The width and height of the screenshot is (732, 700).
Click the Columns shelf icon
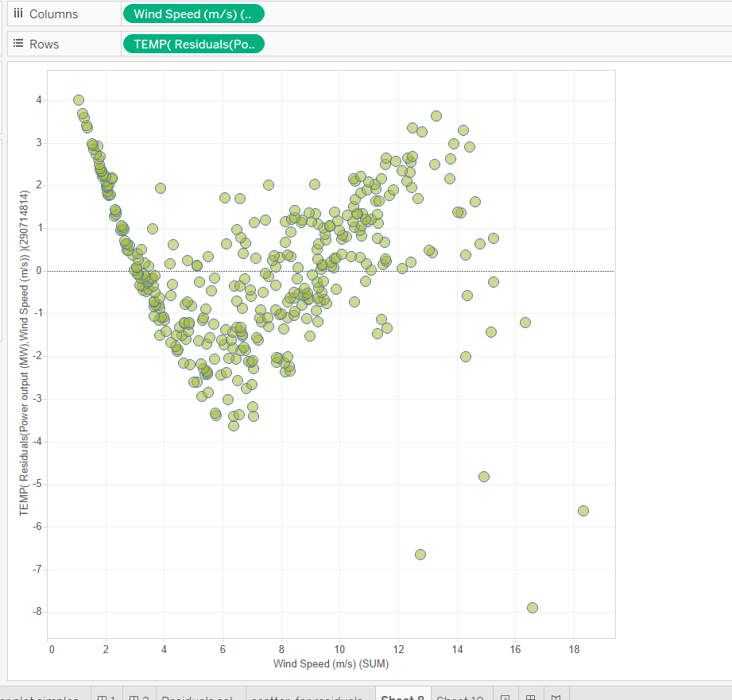[x=18, y=14]
